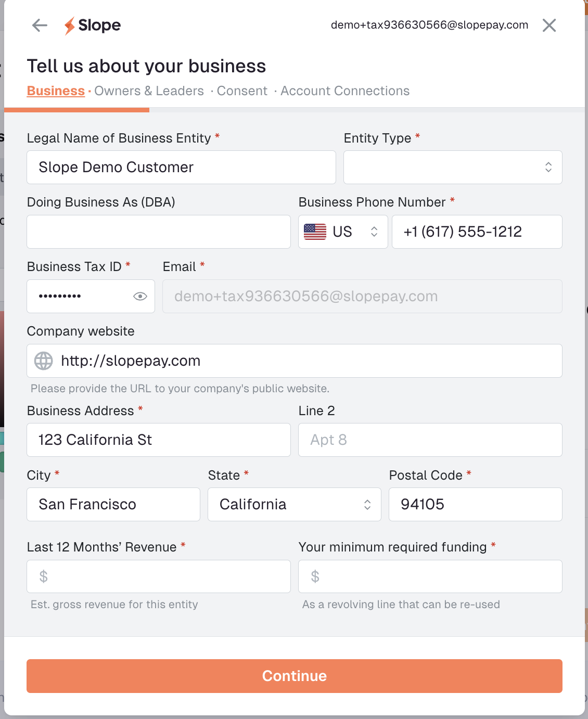Viewport: 588px width, 719px height.
Task: Click the Line 2 address field
Action: tap(430, 440)
